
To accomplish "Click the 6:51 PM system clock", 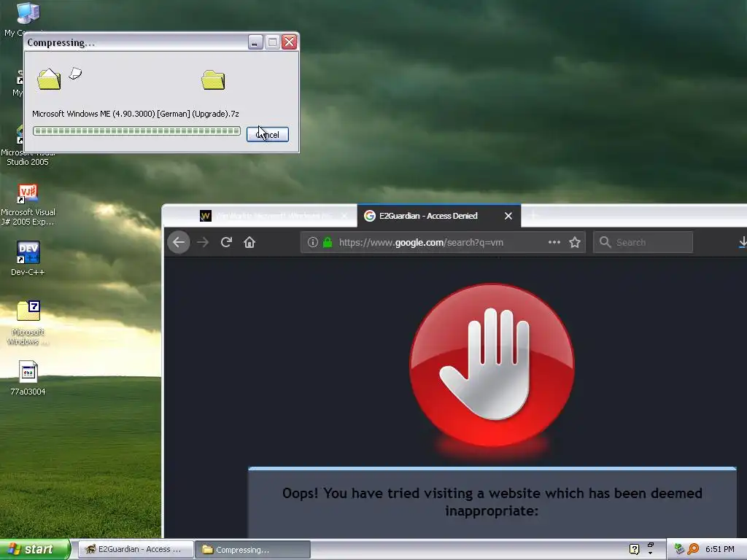I will [719, 549].
